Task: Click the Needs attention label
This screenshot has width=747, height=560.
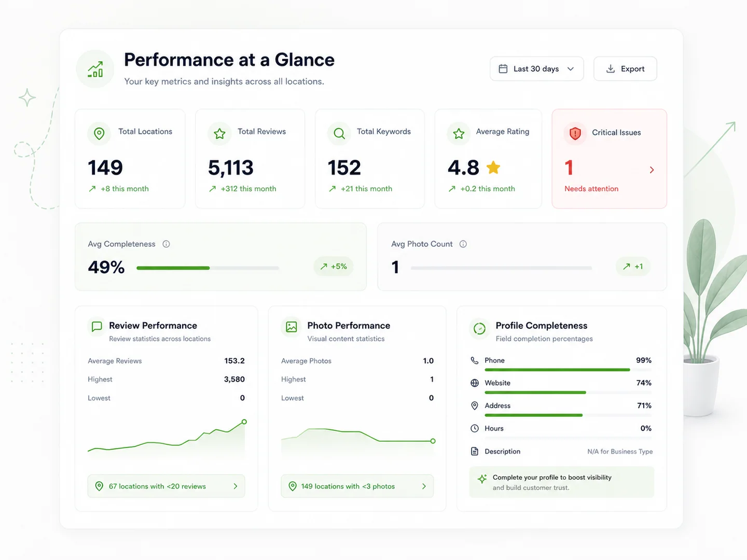Action: [591, 189]
